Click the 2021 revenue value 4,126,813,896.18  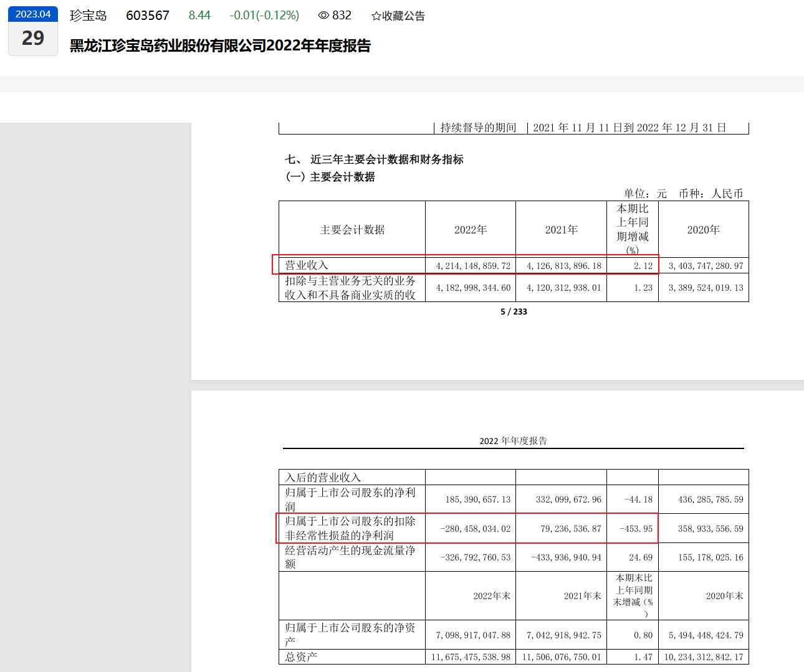click(x=564, y=266)
